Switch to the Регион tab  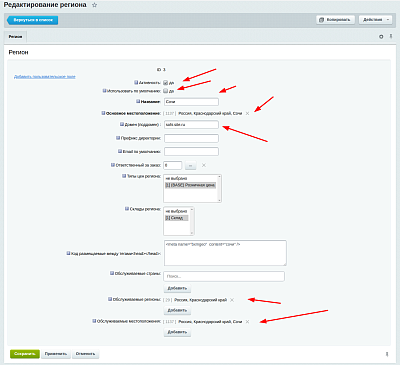click(15, 37)
